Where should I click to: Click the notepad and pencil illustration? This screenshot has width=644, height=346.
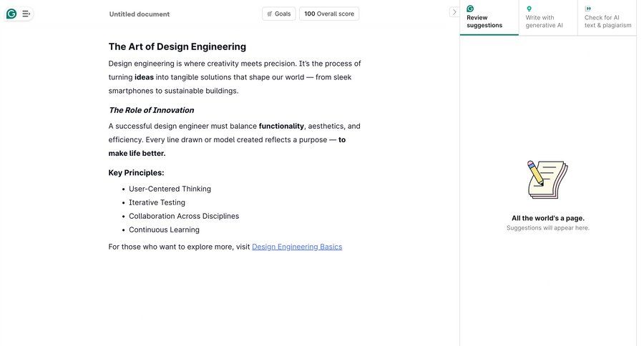547,179
